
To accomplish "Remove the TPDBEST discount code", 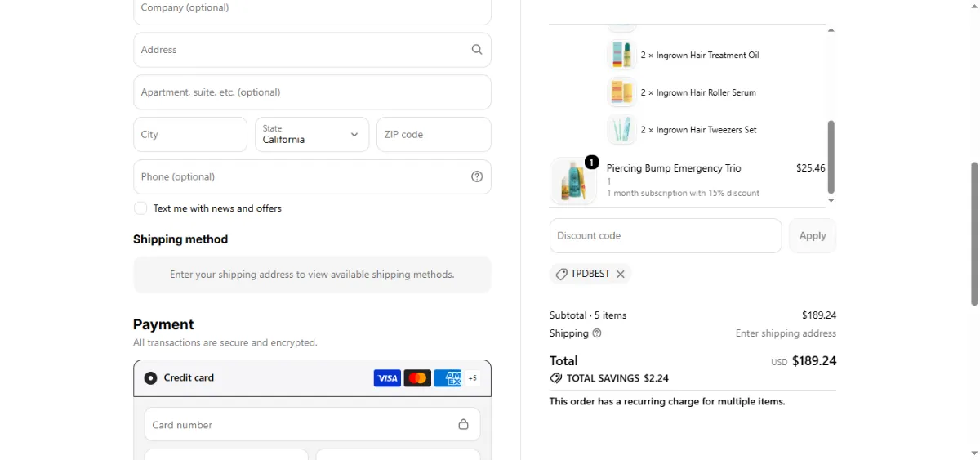I will tap(621, 275).
